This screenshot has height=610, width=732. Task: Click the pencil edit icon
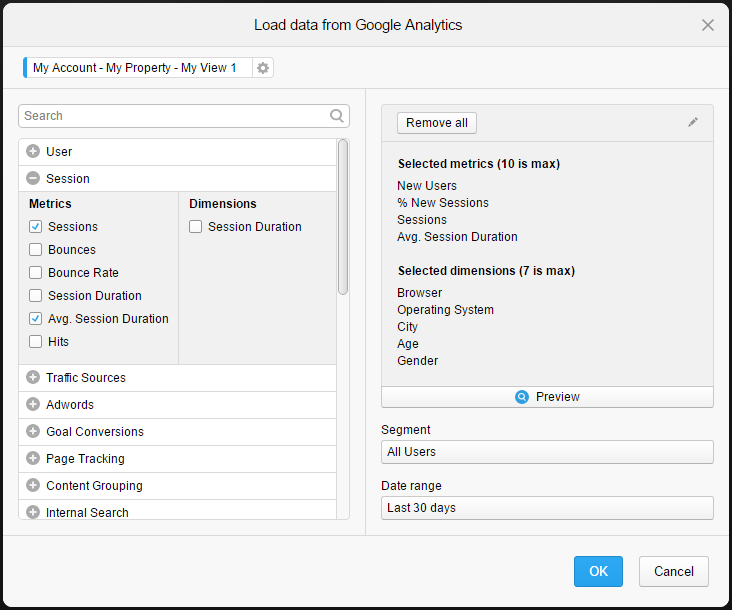(693, 122)
